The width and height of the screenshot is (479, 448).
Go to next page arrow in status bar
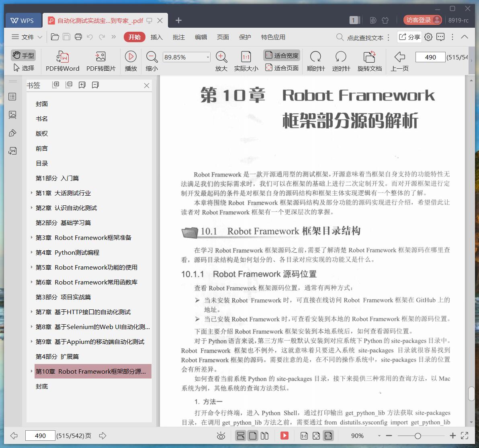[x=102, y=436]
